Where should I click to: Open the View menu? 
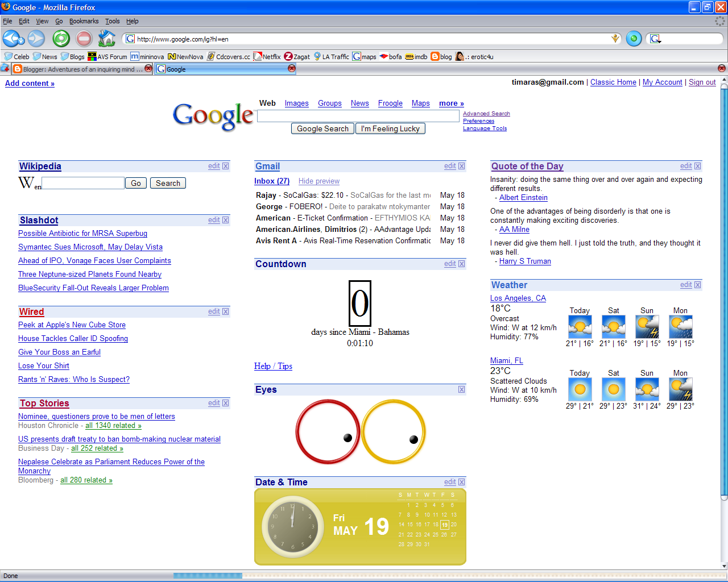(x=42, y=21)
